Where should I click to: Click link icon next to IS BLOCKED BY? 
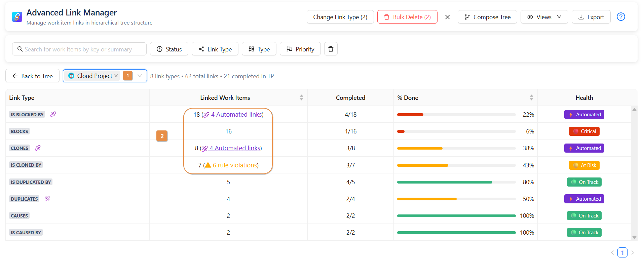[53, 114]
